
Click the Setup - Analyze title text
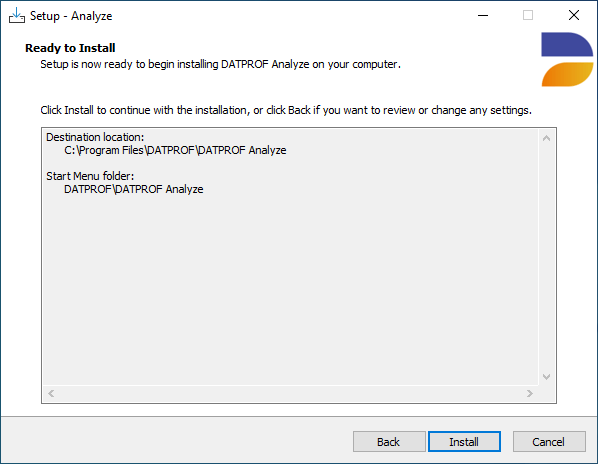(71, 16)
